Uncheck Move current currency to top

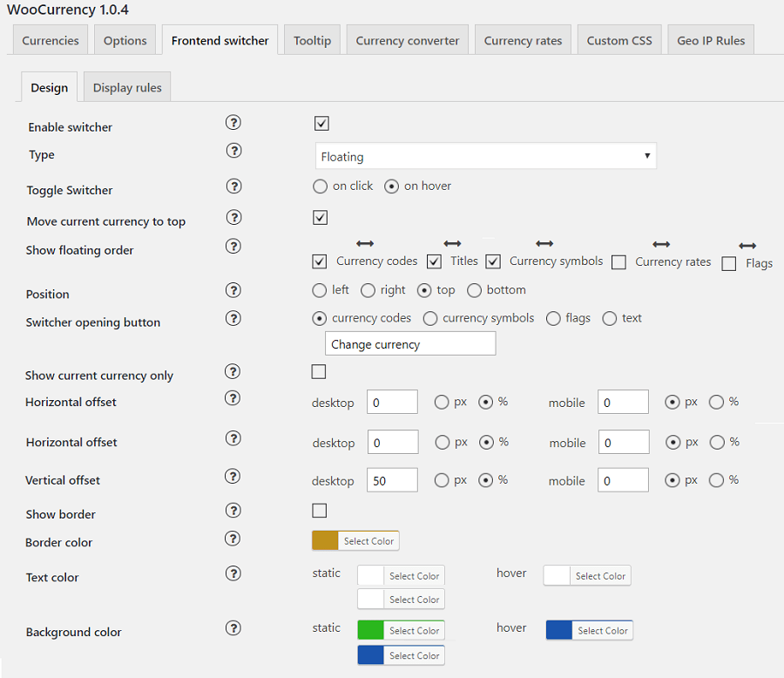tap(320, 218)
